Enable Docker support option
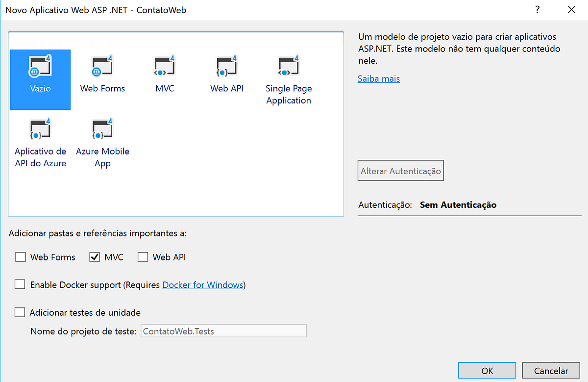588x382 pixels. [x=20, y=284]
